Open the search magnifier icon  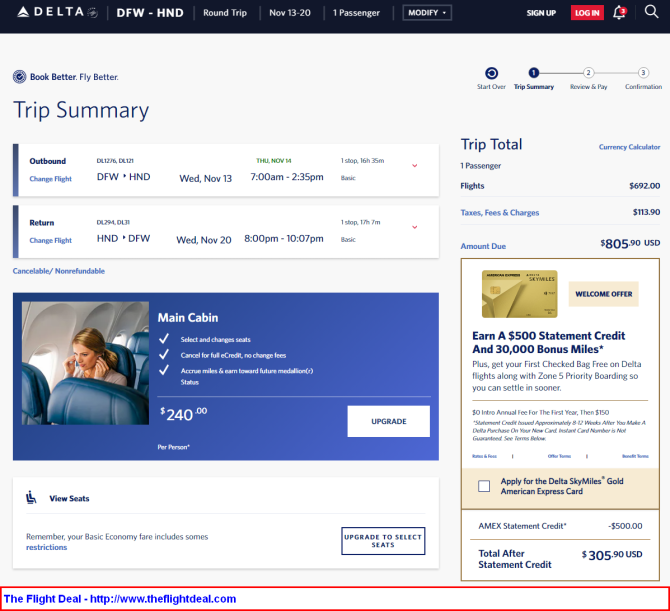point(651,12)
